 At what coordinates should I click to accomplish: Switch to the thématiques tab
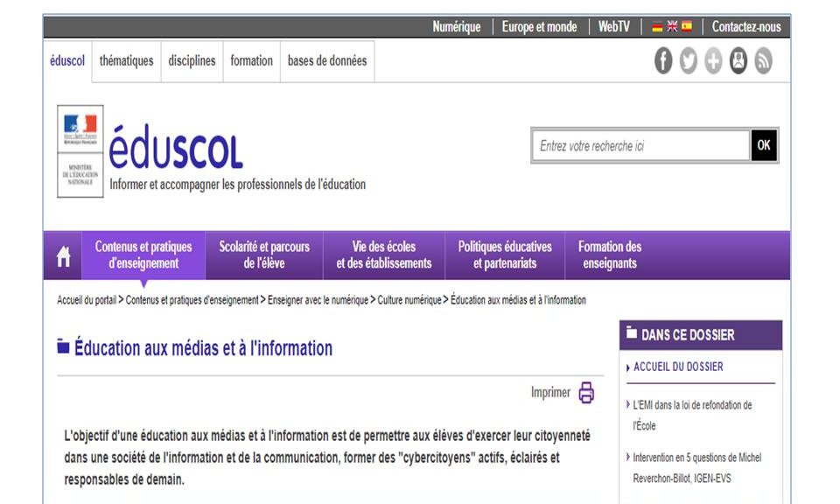click(126, 61)
